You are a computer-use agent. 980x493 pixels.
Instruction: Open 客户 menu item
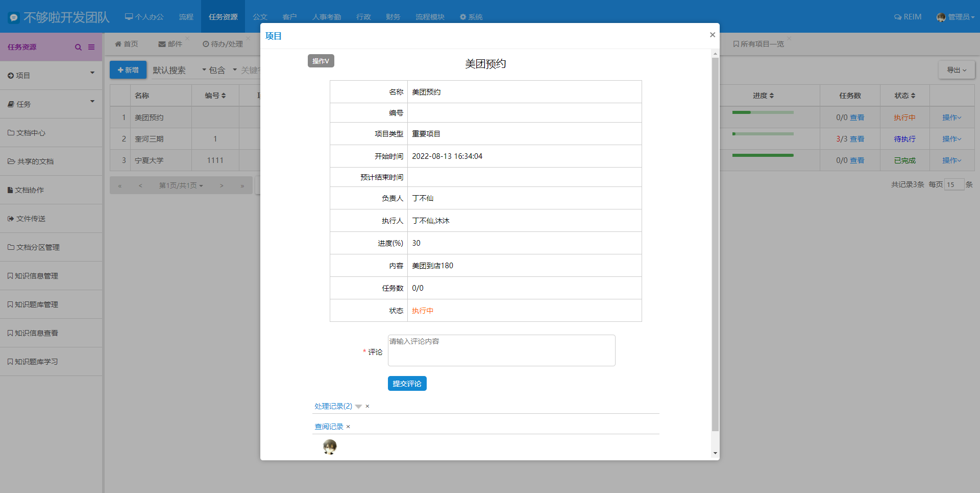pyautogui.click(x=290, y=17)
